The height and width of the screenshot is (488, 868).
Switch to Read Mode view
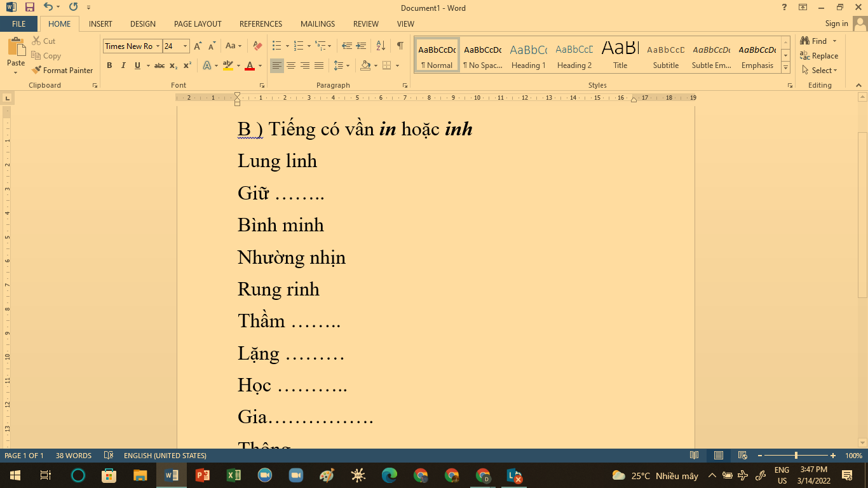[x=695, y=456]
